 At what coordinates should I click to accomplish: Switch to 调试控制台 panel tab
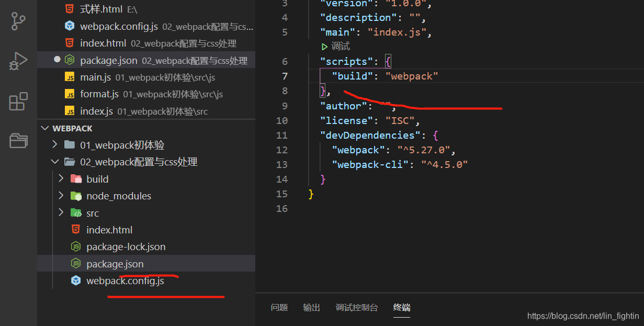tap(357, 308)
